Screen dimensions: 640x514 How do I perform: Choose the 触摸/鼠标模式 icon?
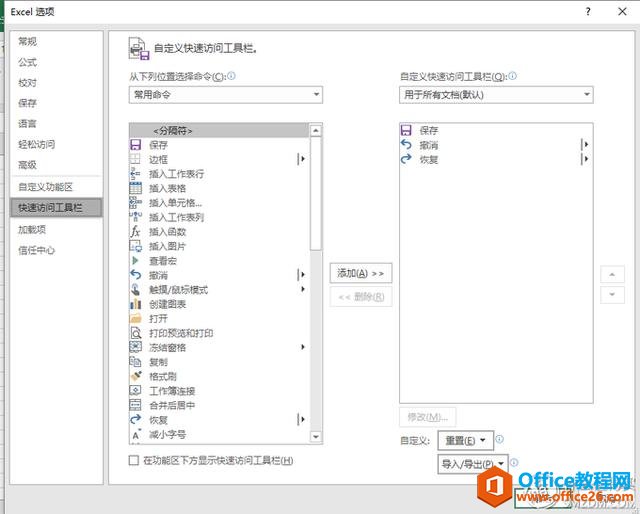point(136,289)
